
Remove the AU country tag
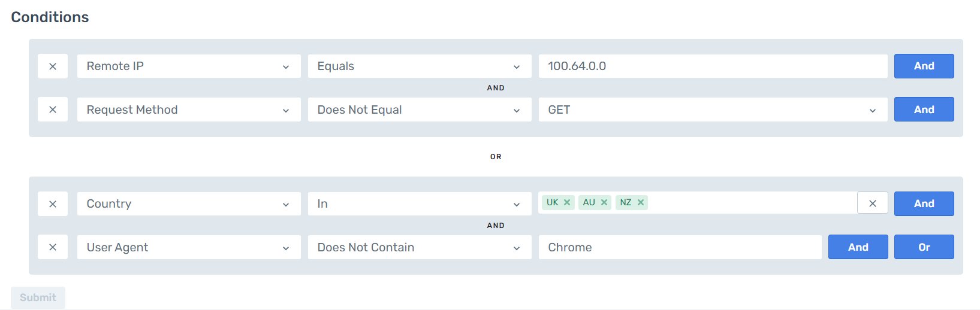pyautogui.click(x=604, y=202)
